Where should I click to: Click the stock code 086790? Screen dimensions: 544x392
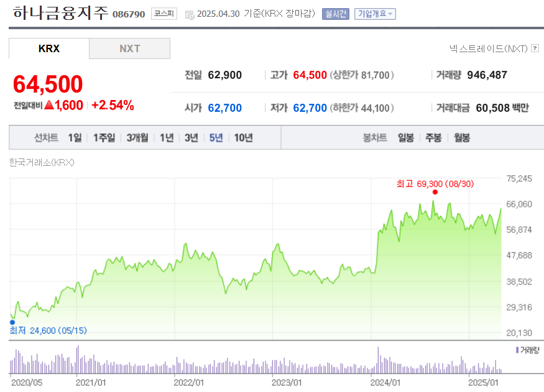(x=129, y=14)
